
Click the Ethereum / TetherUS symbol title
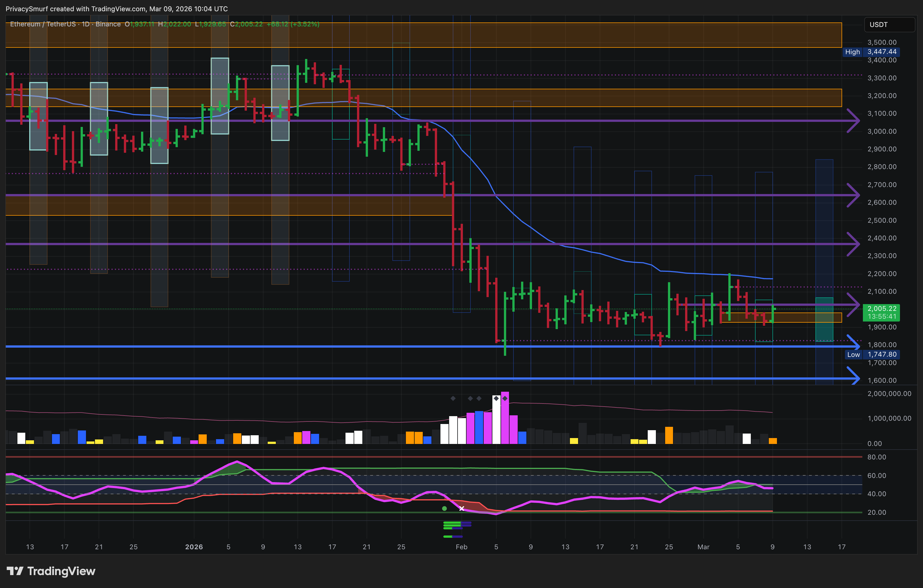click(43, 24)
